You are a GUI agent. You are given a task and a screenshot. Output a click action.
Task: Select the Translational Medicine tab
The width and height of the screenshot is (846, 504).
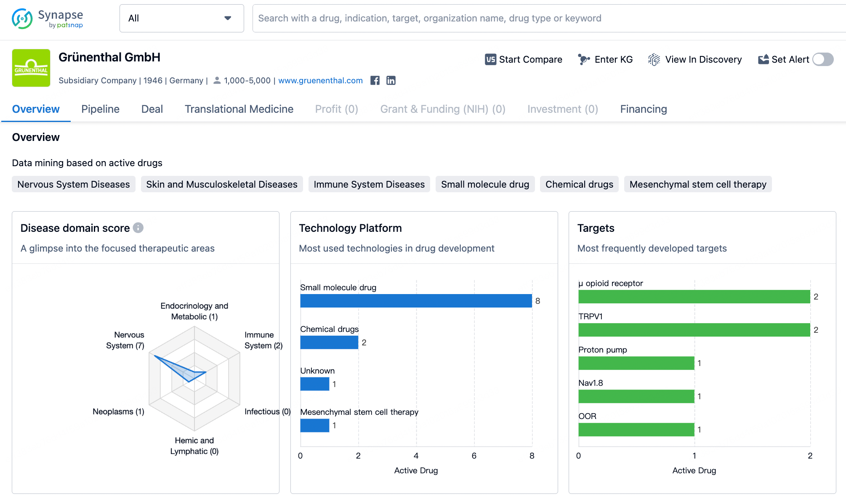(239, 109)
